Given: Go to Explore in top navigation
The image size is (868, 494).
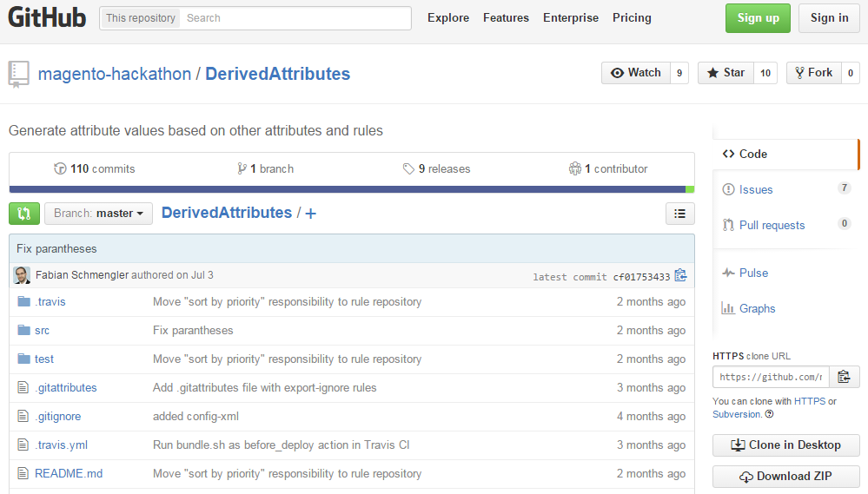Looking at the screenshot, I should tap(448, 17).
